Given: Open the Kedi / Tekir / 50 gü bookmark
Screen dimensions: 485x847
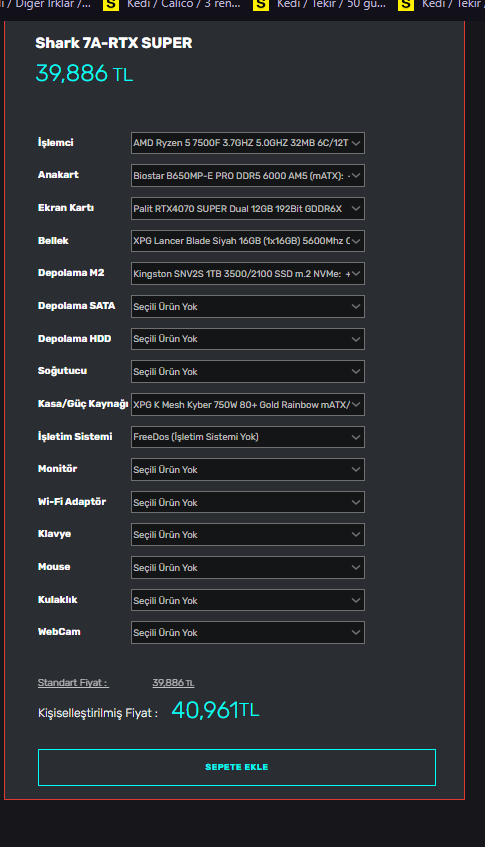Looking at the screenshot, I should pos(322,4).
